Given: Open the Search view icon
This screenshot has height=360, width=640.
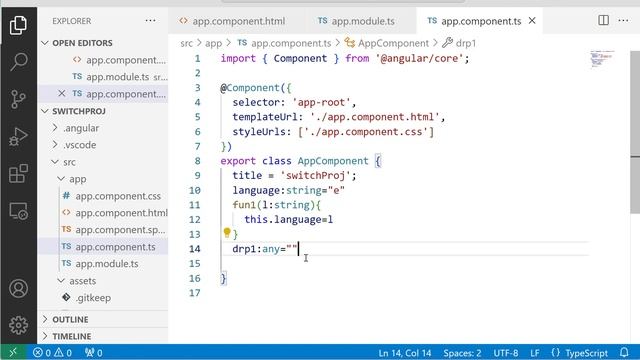Looking at the screenshot, I should 18,62.
